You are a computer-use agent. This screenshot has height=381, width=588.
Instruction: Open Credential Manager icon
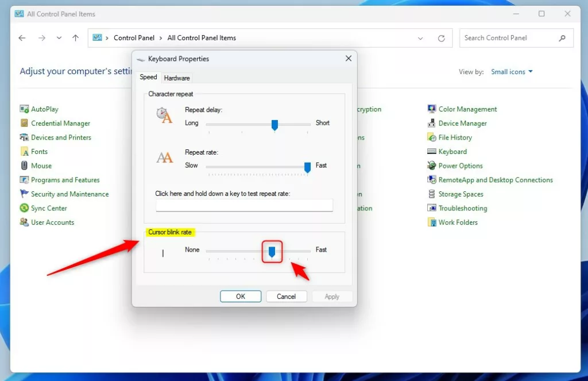[x=24, y=123]
